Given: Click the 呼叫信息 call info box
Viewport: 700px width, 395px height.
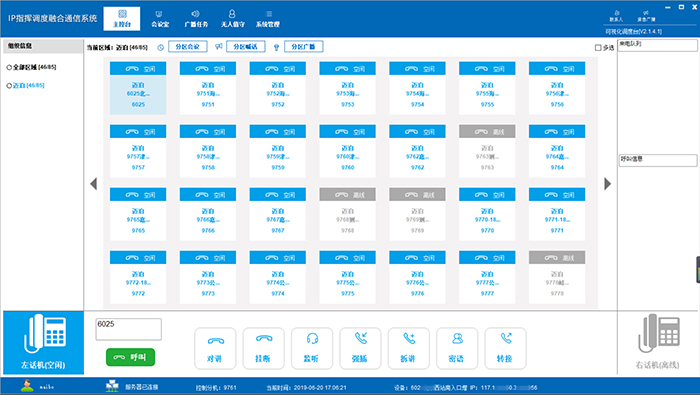Looking at the screenshot, I should [x=657, y=160].
